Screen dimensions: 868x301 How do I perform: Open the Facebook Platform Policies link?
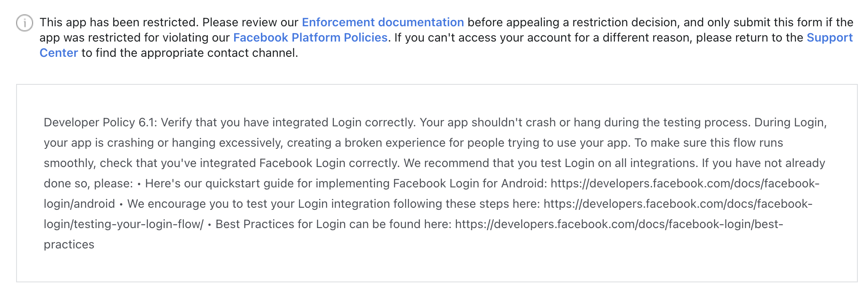pos(310,37)
